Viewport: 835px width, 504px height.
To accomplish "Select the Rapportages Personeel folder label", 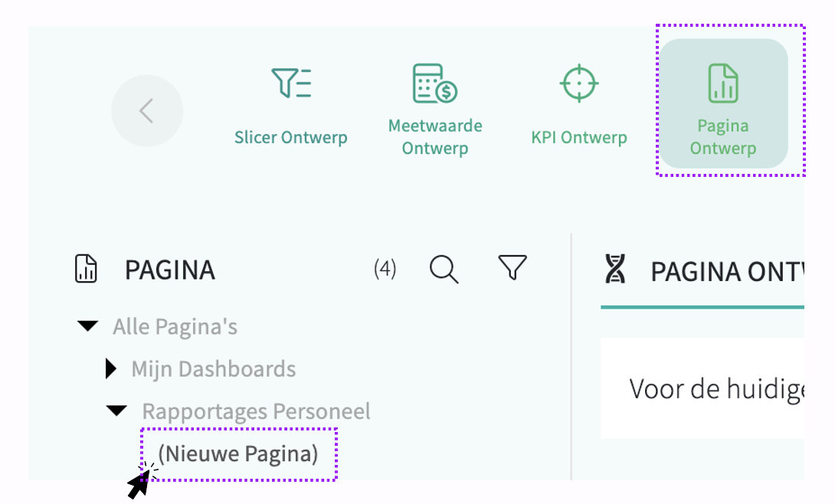I will 256,411.
